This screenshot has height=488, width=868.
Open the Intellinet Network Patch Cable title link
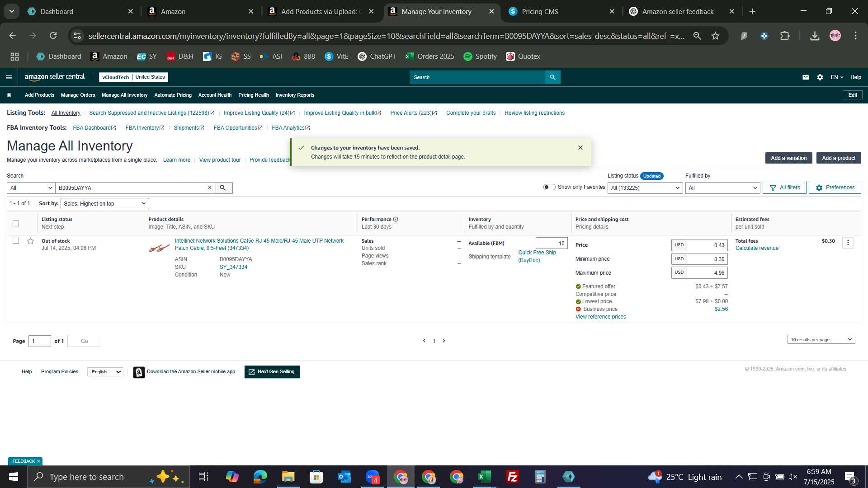click(259, 244)
